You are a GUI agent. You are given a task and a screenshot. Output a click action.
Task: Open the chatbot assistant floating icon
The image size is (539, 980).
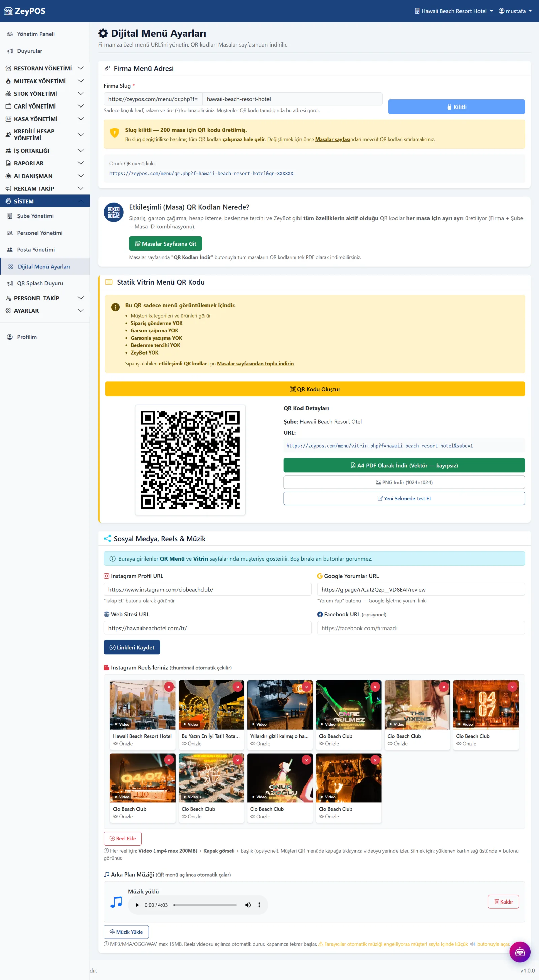point(519,952)
